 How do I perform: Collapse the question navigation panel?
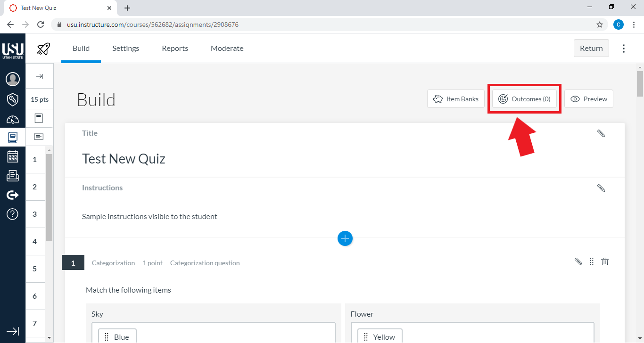click(x=40, y=76)
